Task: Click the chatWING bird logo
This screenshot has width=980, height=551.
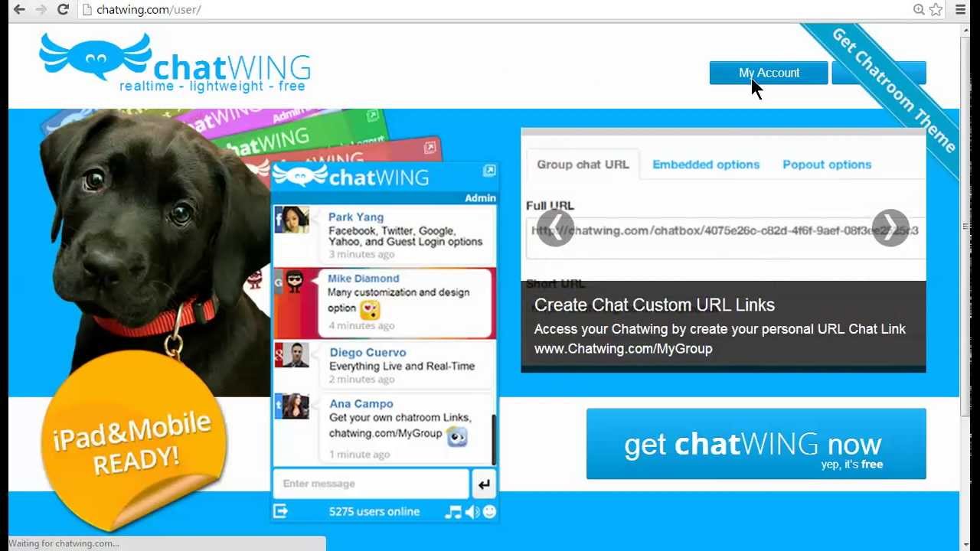Action: pos(95,56)
